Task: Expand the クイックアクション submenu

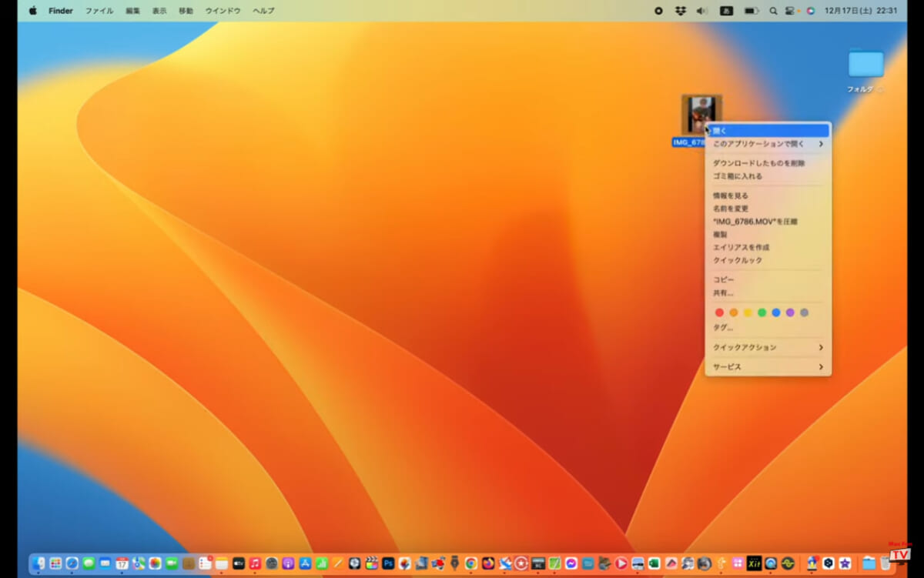Action: click(768, 347)
